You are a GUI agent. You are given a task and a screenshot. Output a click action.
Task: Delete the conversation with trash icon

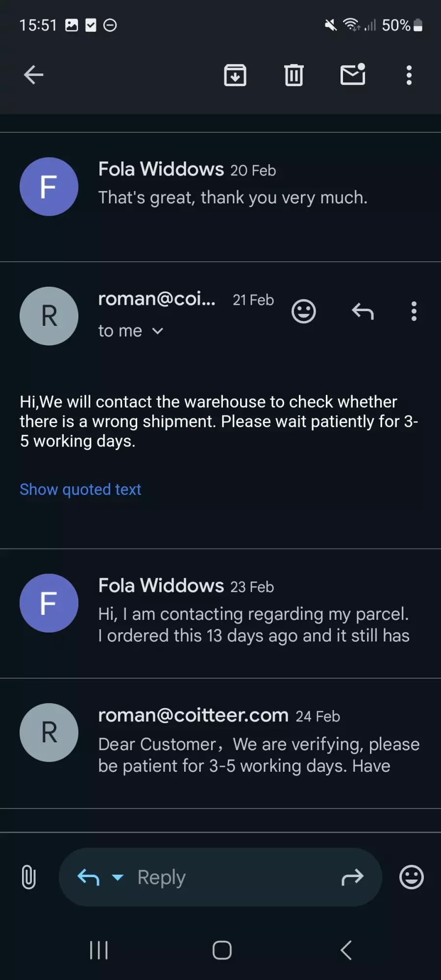click(x=294, y=75)
